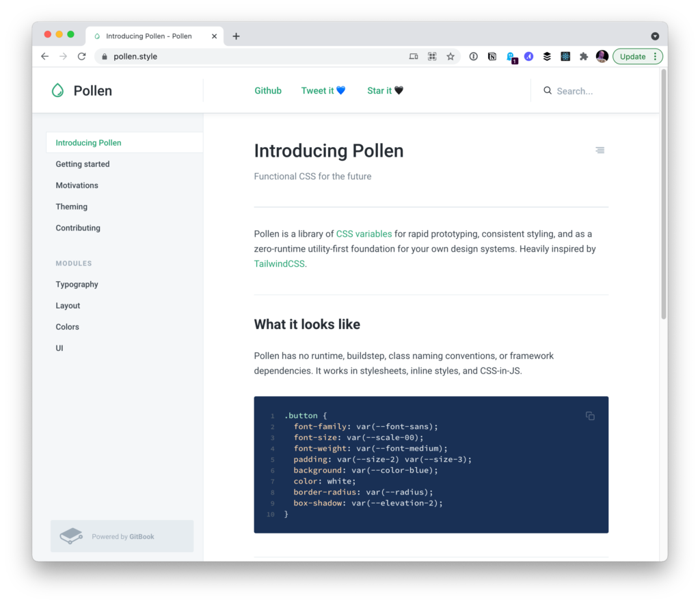700x604 pixels.
Task: Open the tab search dropdown arrow
Action: tap(655, 36)
